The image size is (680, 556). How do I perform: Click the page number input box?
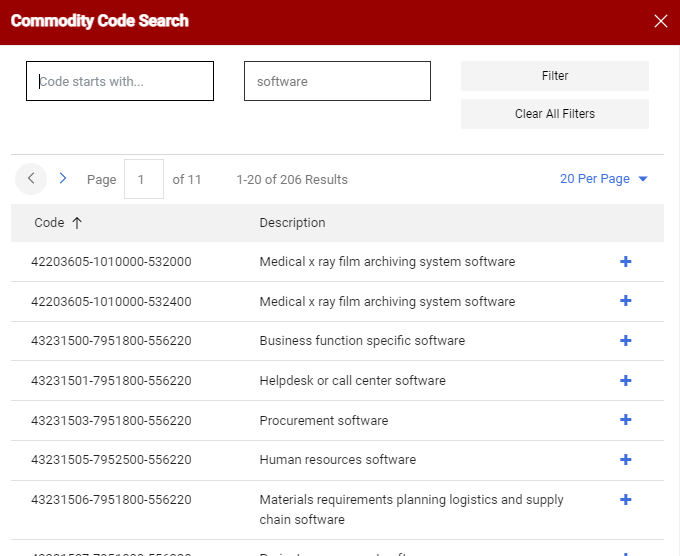pyautogui.click(x=144, y=180)
